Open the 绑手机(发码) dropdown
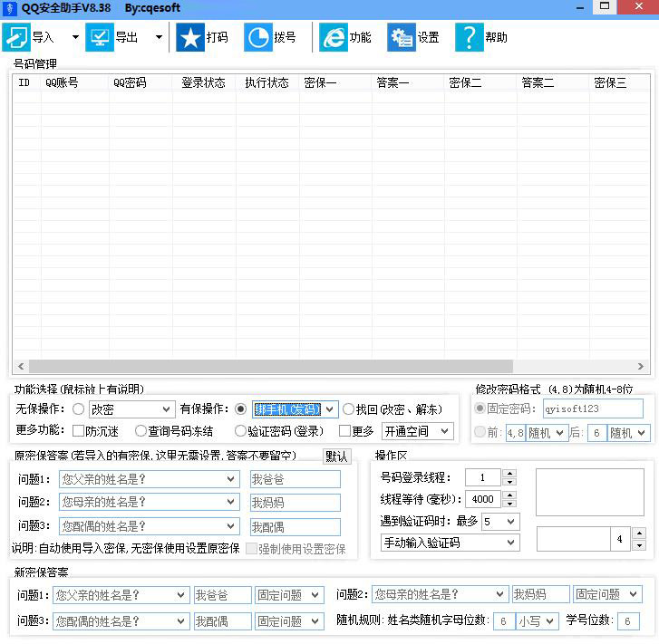The height and width of the screenshot is (644, 659). coord(295,409)
